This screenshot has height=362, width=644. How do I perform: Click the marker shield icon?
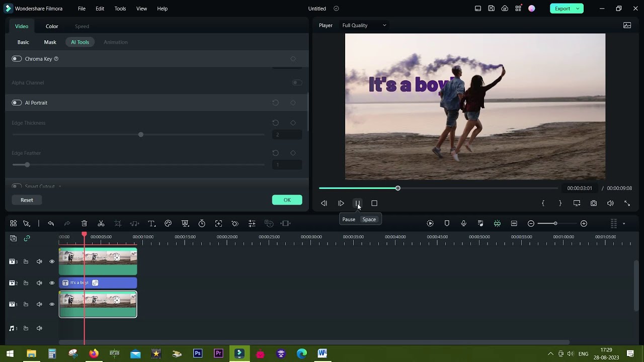tap(447, 223)
